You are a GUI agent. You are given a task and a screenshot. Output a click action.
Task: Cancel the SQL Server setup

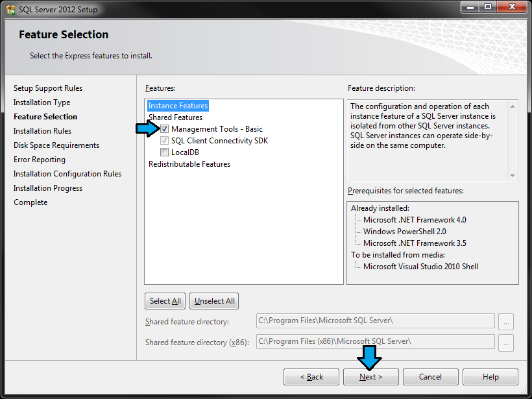(x=431, y=377)
